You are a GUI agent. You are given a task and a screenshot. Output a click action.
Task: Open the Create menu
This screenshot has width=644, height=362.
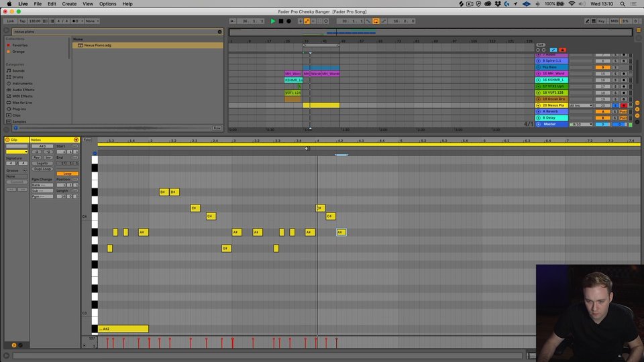point(69,4)
